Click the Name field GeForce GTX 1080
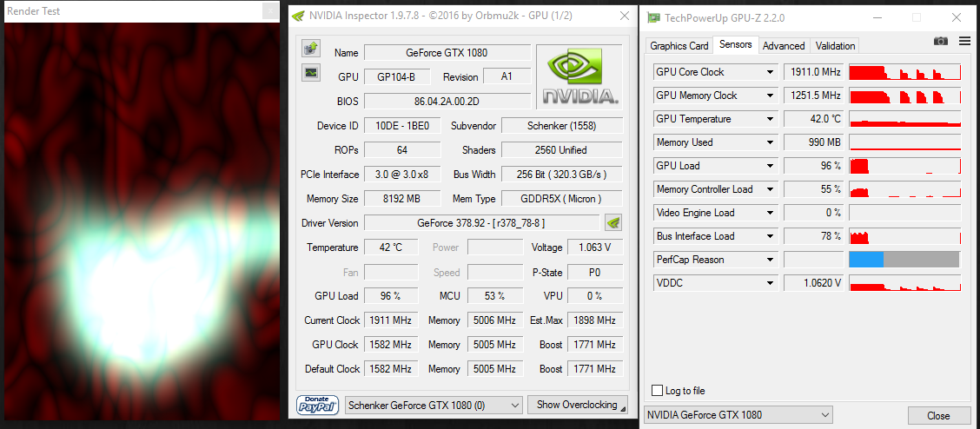Viewport: 980px width, 429px height. [x=447, y=53]
